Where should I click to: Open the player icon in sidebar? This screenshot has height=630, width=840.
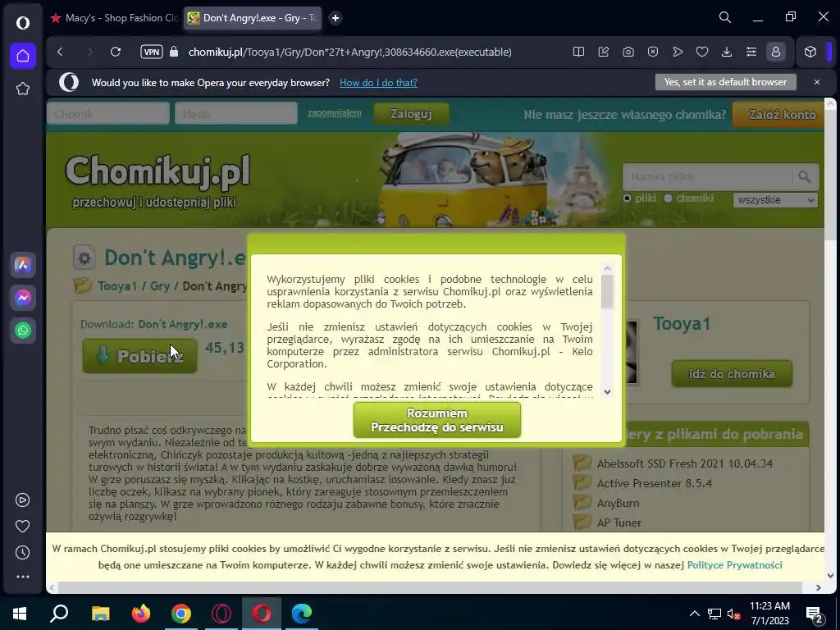[x=22, y=500]
